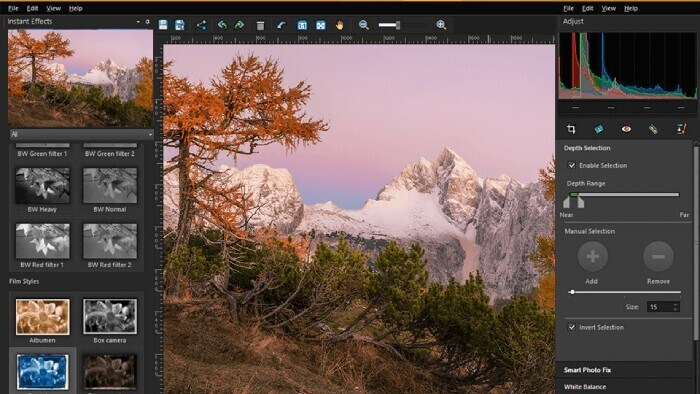Viewport: 700px width, 394px height.
Task: Click the manual selection brush size slider
Action: 625,292
